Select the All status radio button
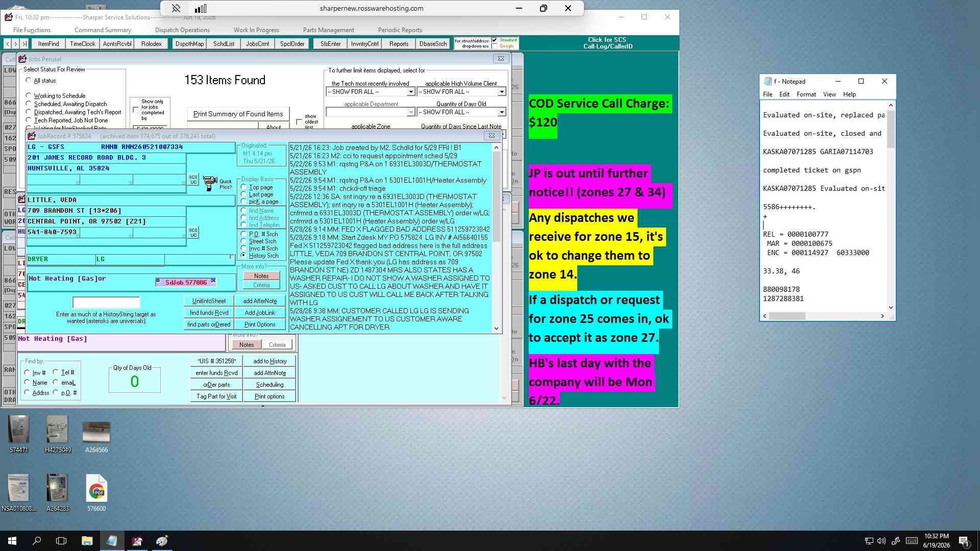Screen dimensions: 980x551 pos(29,80)
